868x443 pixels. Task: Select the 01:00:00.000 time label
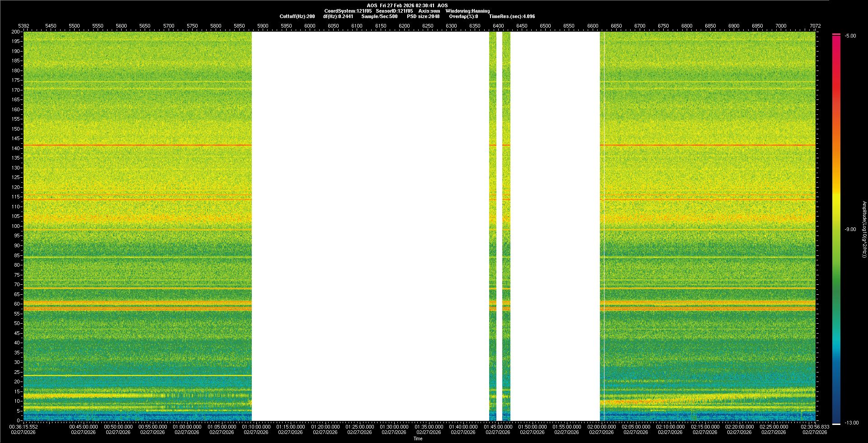tap(187, 427)
